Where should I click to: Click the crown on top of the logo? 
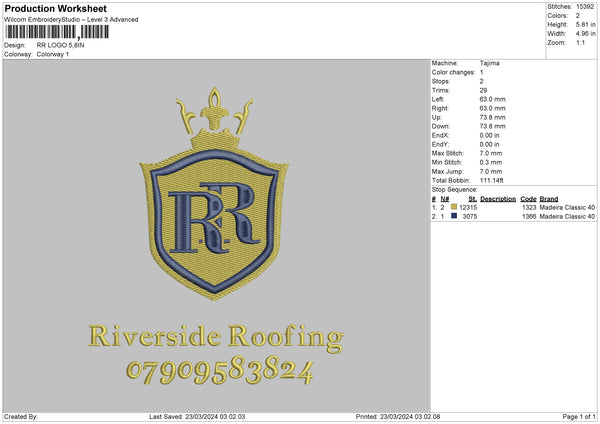pos(215,119)
